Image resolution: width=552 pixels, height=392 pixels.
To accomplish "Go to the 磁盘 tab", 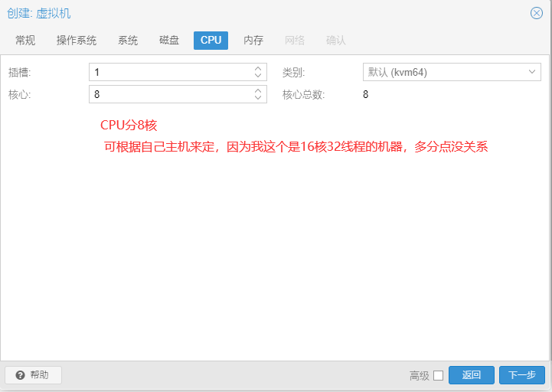I will point(169,41).
